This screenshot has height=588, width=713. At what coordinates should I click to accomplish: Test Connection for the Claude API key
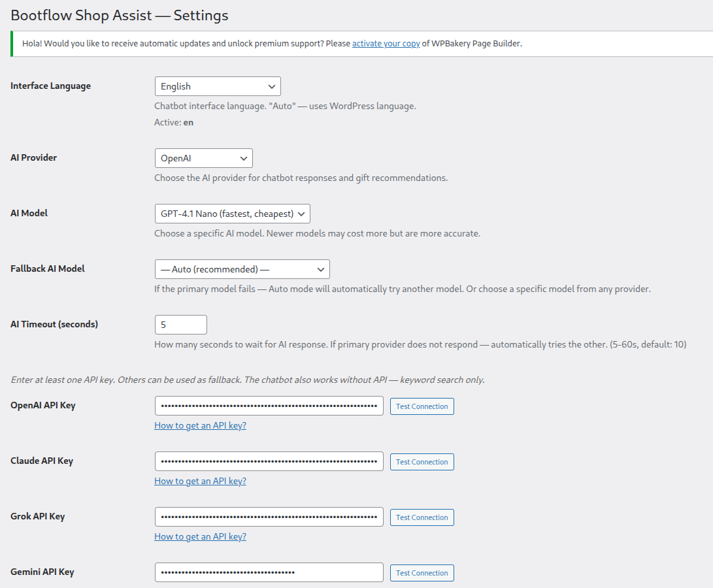[422, 461]
